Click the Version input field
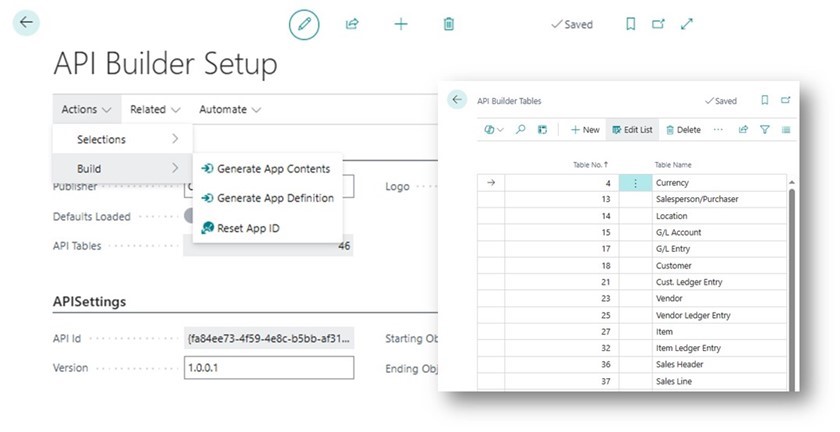The height and width of the screenshot is (432, 840). pyautogui.click(x=269, y=368)
